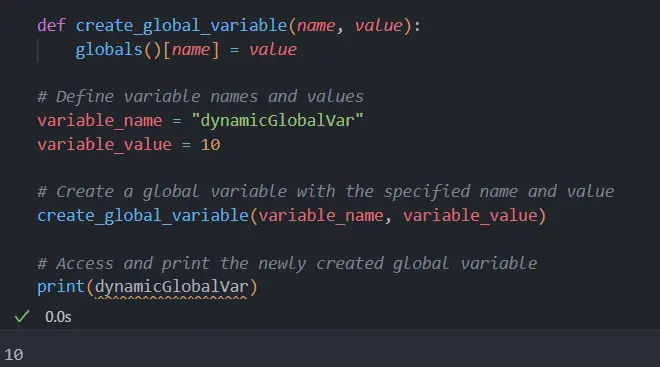
Task: Click the globals() call in function body
Action: pyautogui.click(x=118, y=50)
